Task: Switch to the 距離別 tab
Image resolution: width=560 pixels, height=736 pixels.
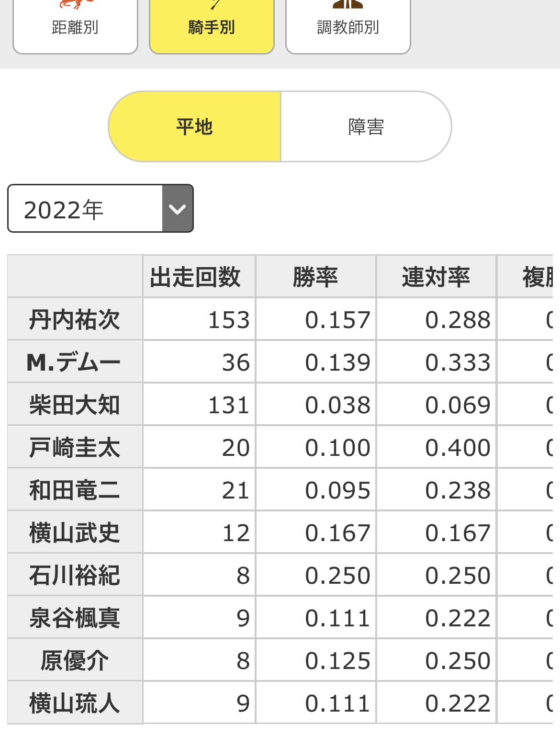Action: [75, 27]
